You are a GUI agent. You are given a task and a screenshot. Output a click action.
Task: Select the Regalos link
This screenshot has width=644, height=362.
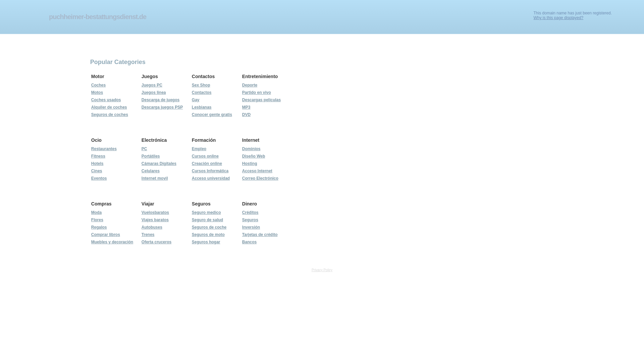[99, 227]
